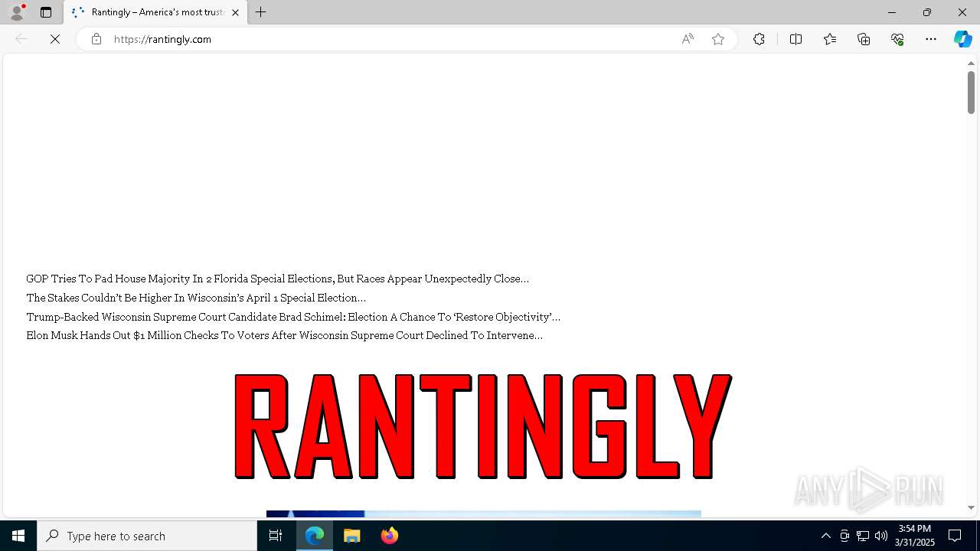Click the taskbar search box
Image resolution: width=980 pixels, height=551 pixels.
pyautogui.click(x=147, y=536)
